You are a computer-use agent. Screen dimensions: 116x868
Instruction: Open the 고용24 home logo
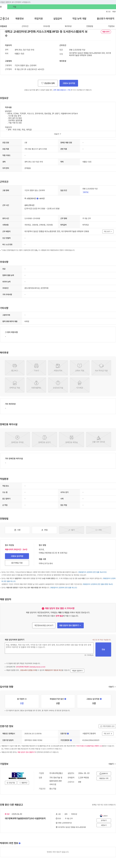(x=4, y=18)
